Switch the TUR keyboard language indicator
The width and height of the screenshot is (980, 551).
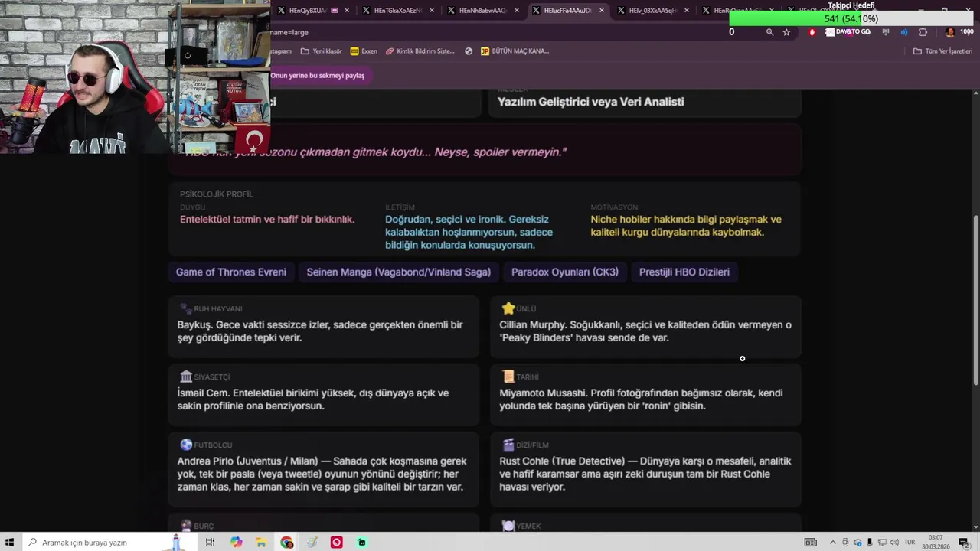[x=910, y=543]
